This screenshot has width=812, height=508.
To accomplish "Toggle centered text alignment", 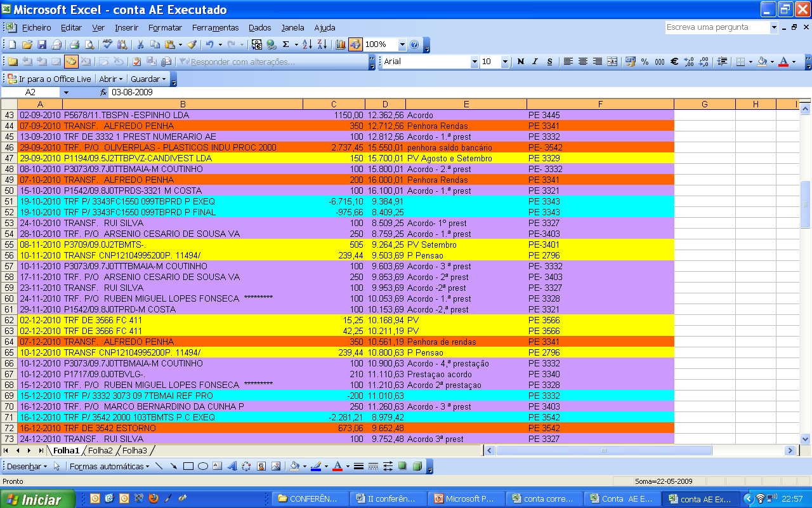I will coord(582,62).
